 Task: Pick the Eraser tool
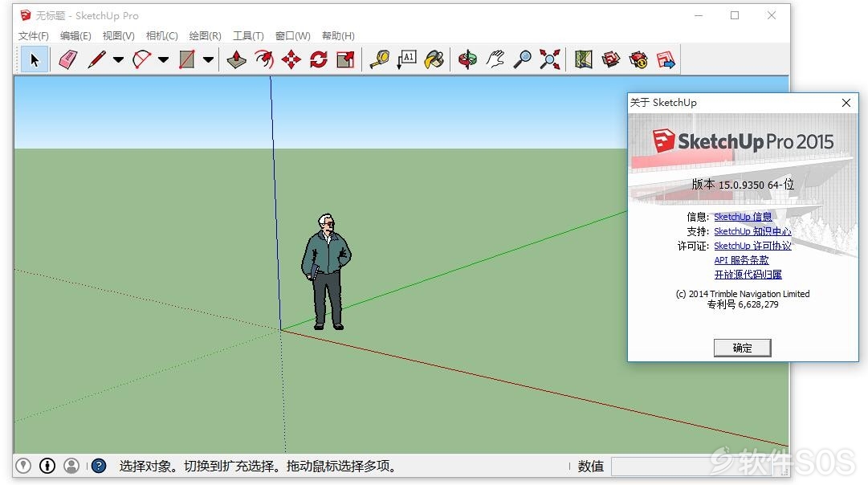coord(67,59)
